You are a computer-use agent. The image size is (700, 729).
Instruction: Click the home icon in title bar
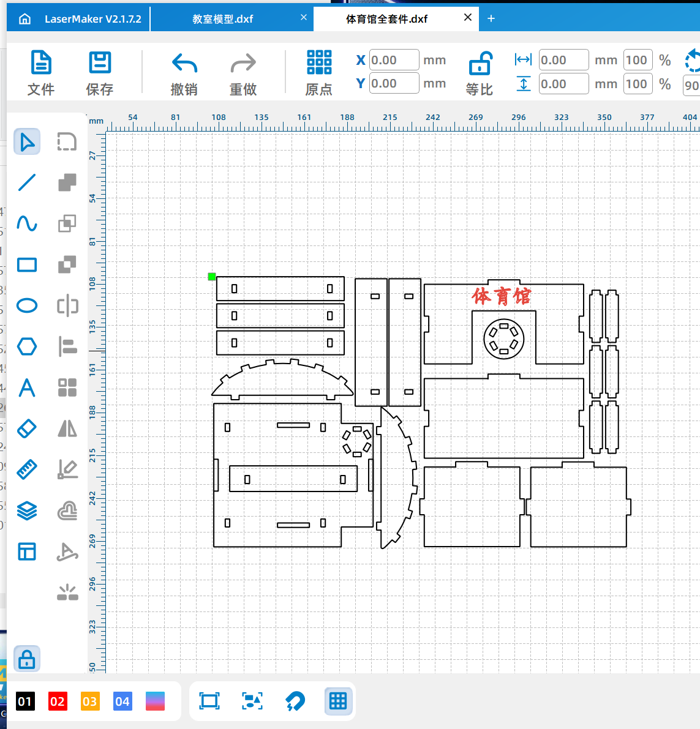[24, 18]
